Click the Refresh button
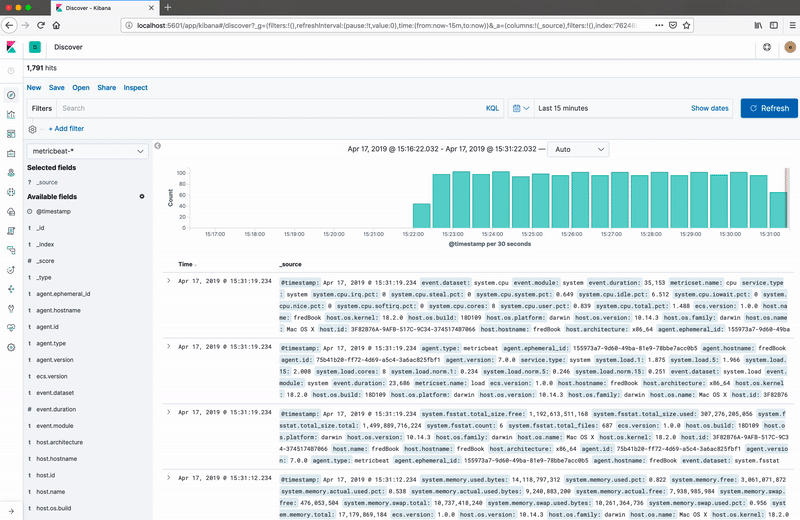Screen dimensions: 800x520 (769, 108)
